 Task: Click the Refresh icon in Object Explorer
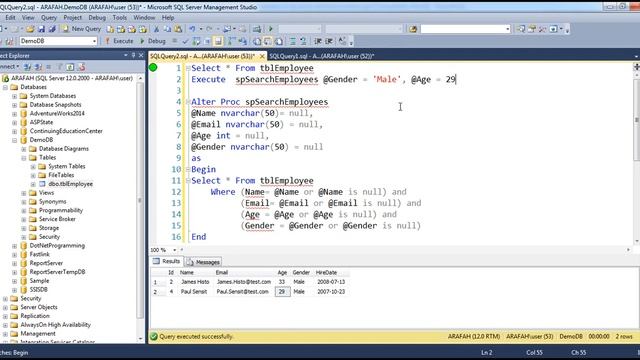coord(70,67)
